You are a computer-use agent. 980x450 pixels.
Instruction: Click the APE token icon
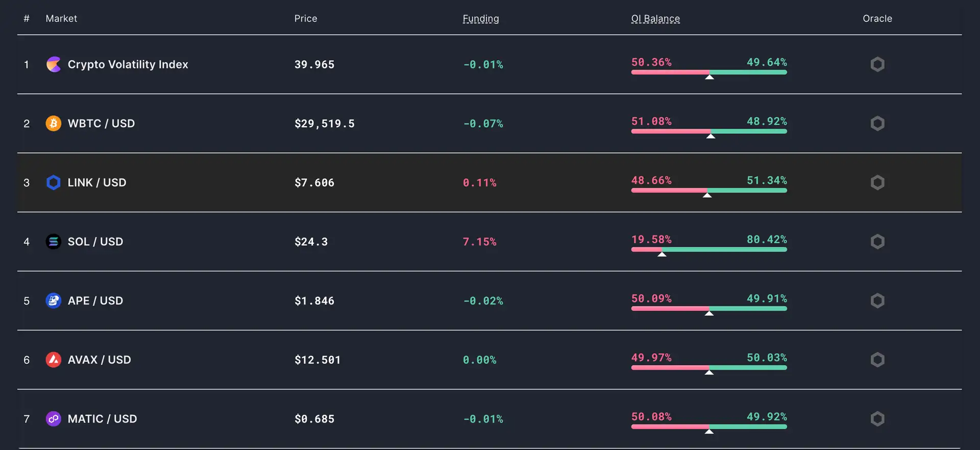pyautogui.click(x=54, y=301)
